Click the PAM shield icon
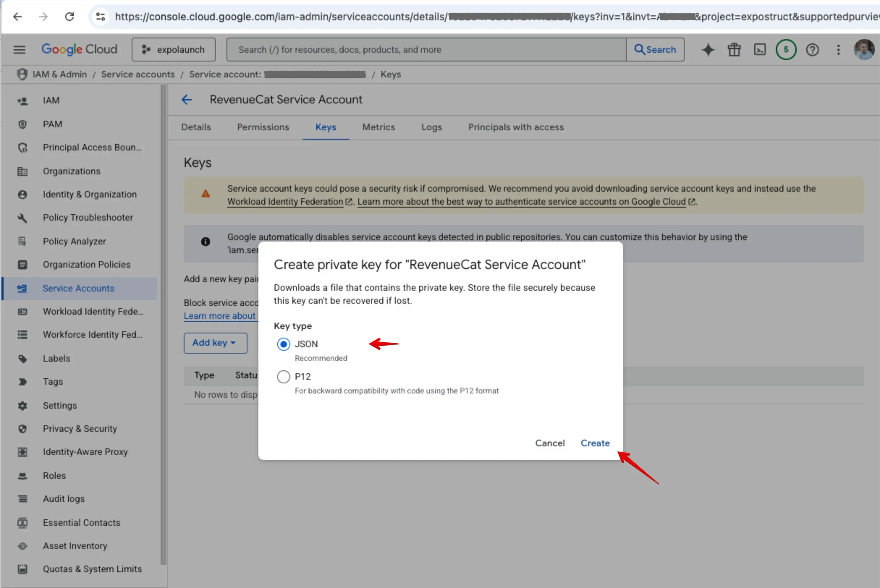The image size is (880, 588). point(22,124)
